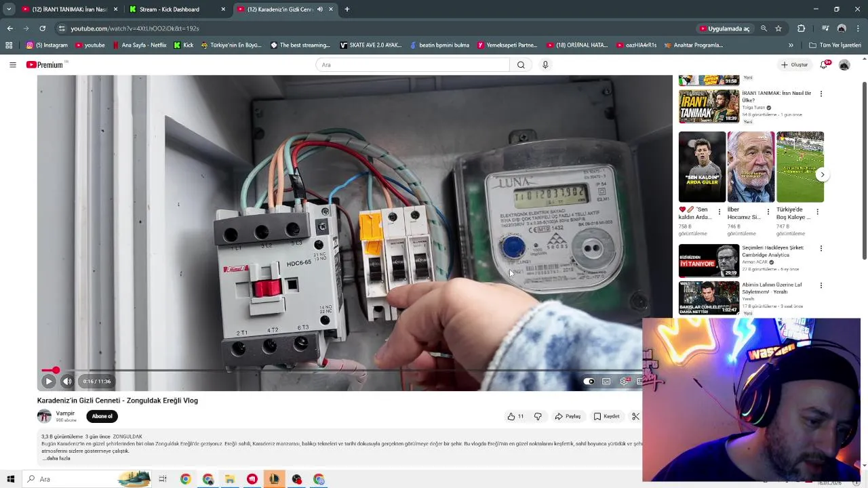This screenshot has height=488, width=868.
Task: Mute the video using the speaker icon
Action: (67, 381)
